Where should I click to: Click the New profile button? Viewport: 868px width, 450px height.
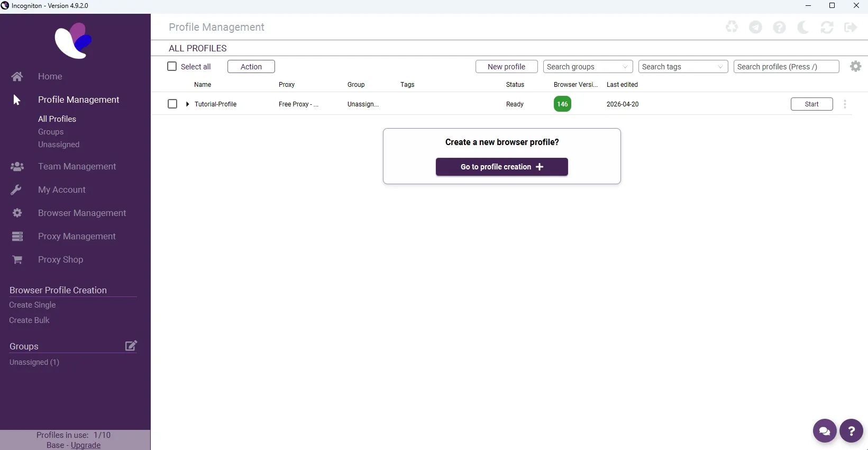(x=507, y=67)
